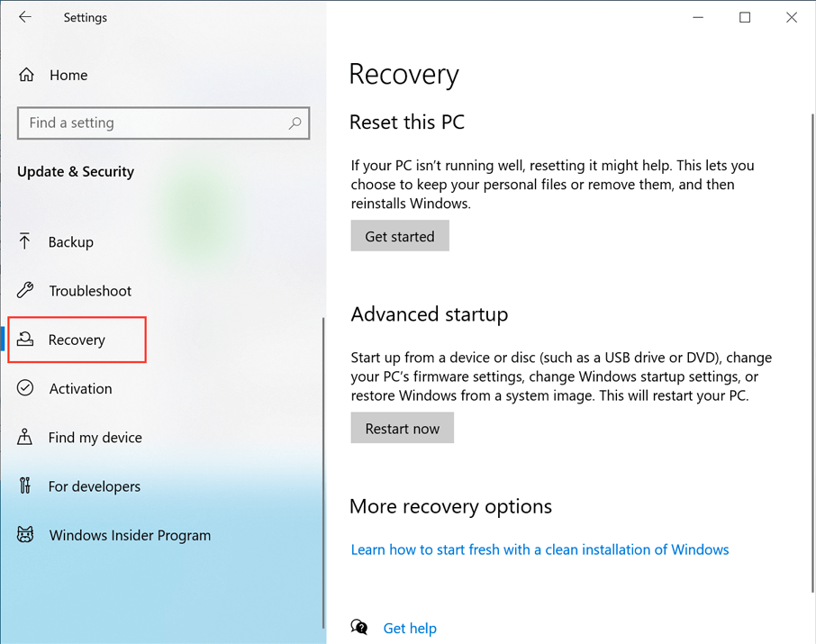The height and width of the screenshot is (644, 816).
Task: Maximize the Settings window
Action: [x=745, y=17]
